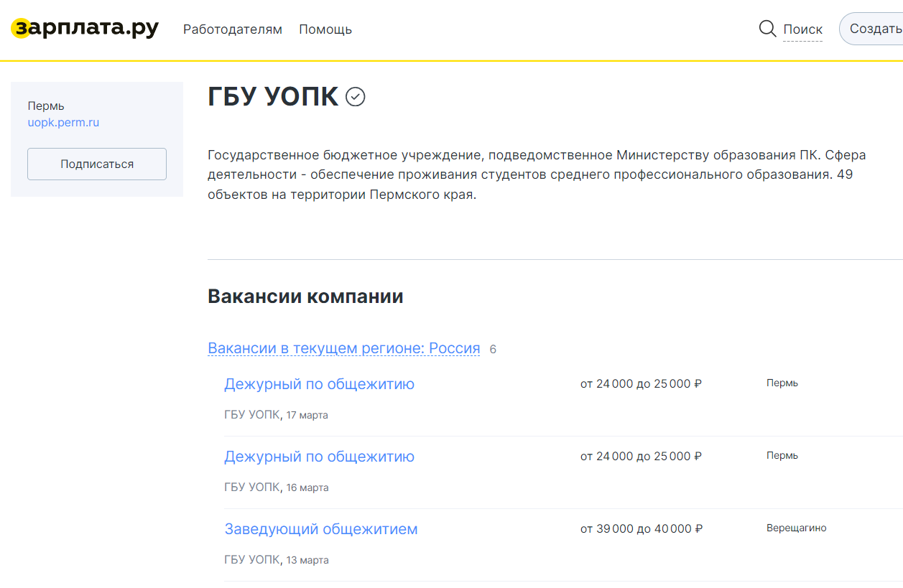Click salary of the 17 марта vacancy
Image resolution: width=903 pixels, height=588 pixels.
[x=641, y=384]
